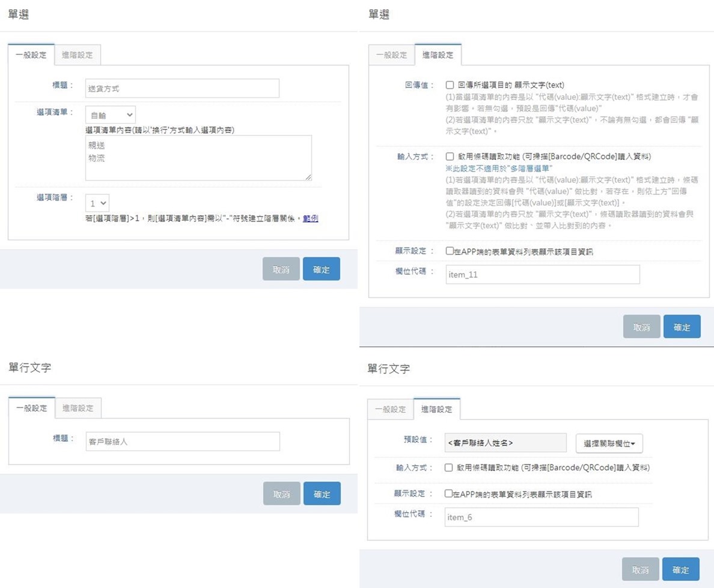This screenshot has height=588, width=714.
Task: Select 一般設定 tab above the 回傳值 setting
Action: point(391,55)
